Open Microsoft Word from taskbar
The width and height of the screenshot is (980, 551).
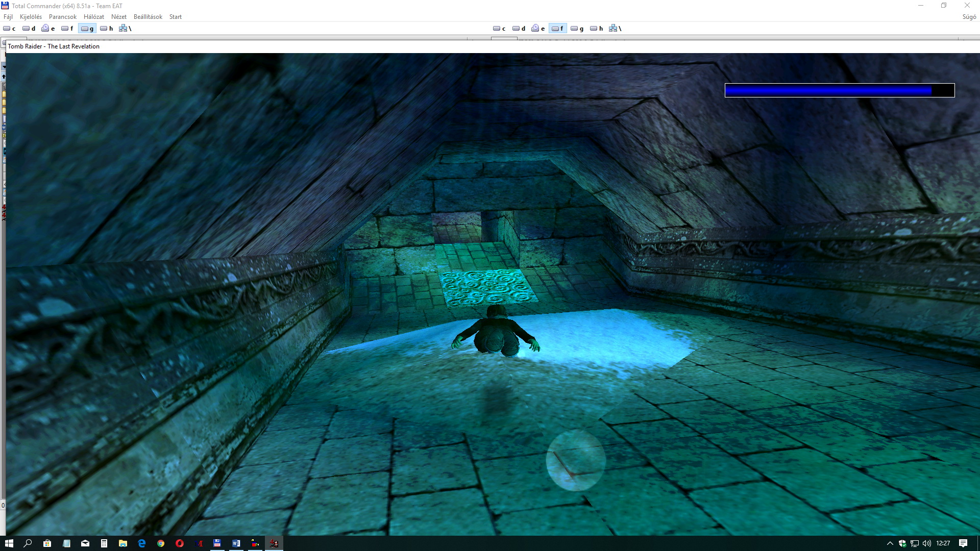point(236,543)
